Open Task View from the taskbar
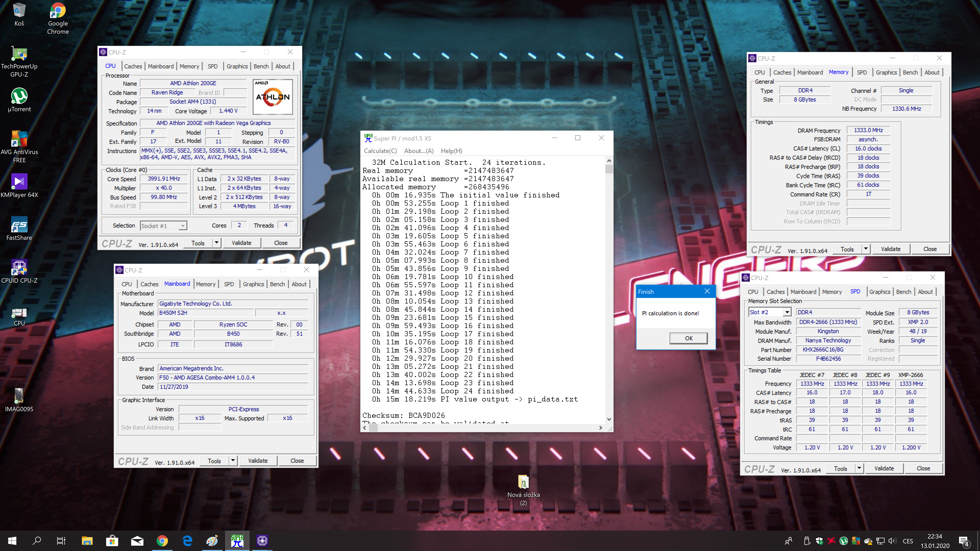Screen dimensions: 980x551 pyautogui.click(x=61, y=541)
